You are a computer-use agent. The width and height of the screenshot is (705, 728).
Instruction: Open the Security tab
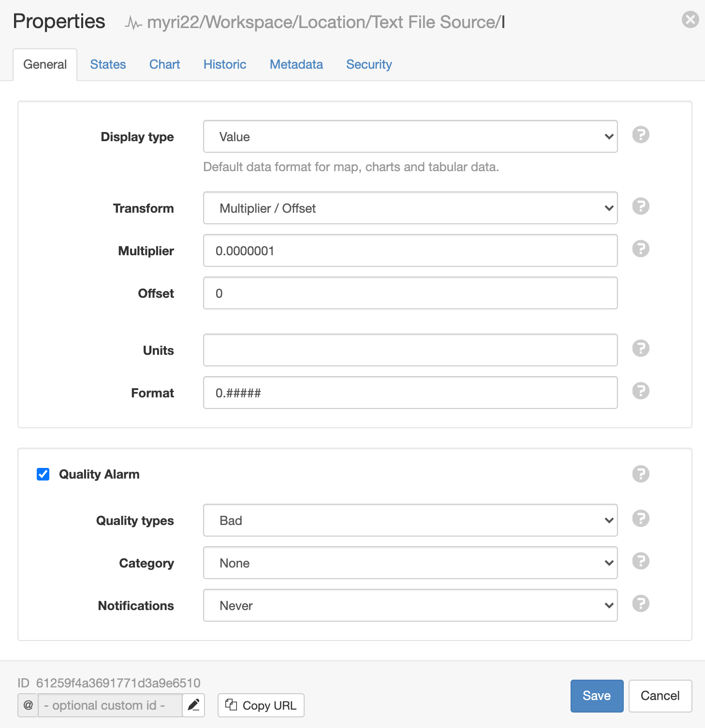(x=369, y=64)
